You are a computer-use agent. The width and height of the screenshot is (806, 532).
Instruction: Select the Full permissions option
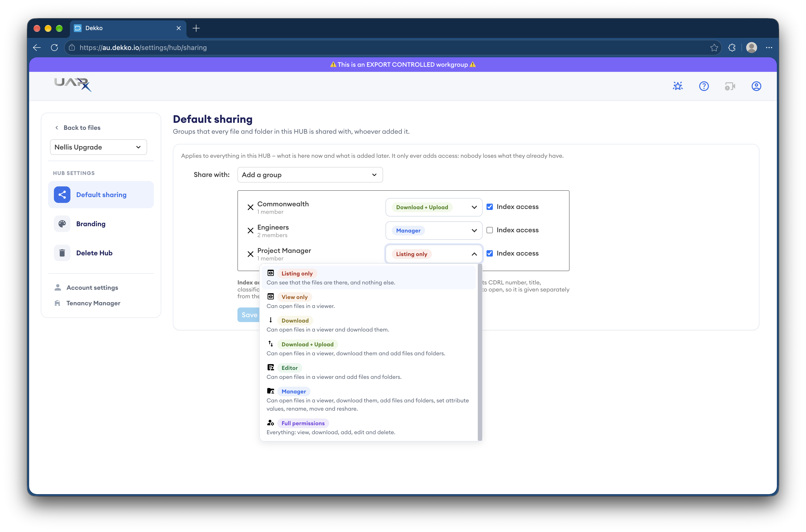[x=369, y=427]
